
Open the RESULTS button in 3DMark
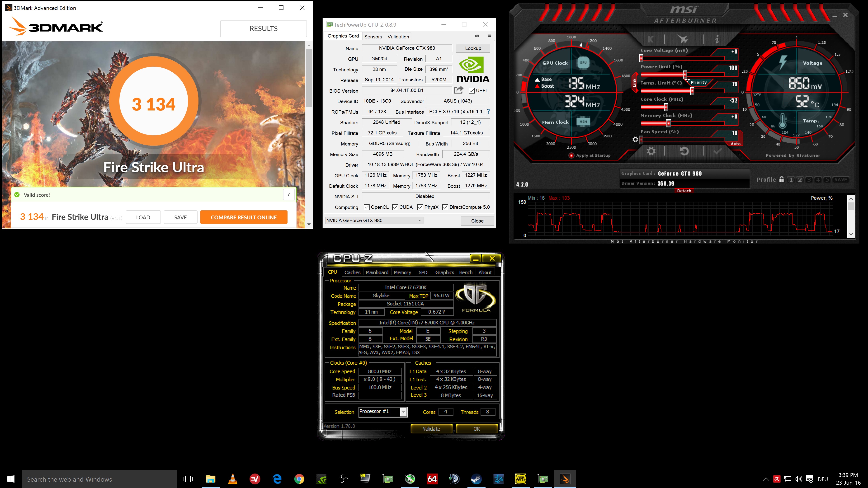pyautogui.click(x=264, y=29)
